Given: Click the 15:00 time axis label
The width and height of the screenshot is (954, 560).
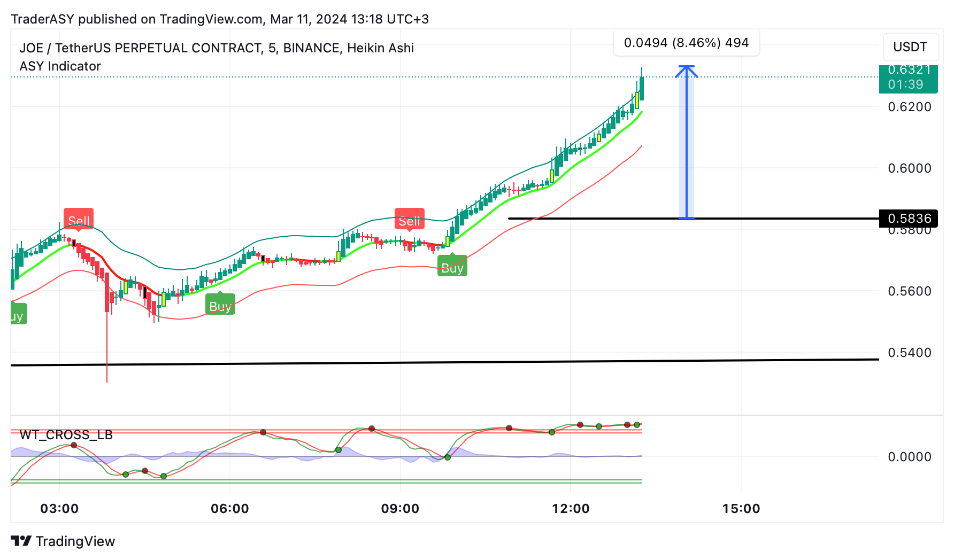Looking at the screenshot, I should pos(741,509).
